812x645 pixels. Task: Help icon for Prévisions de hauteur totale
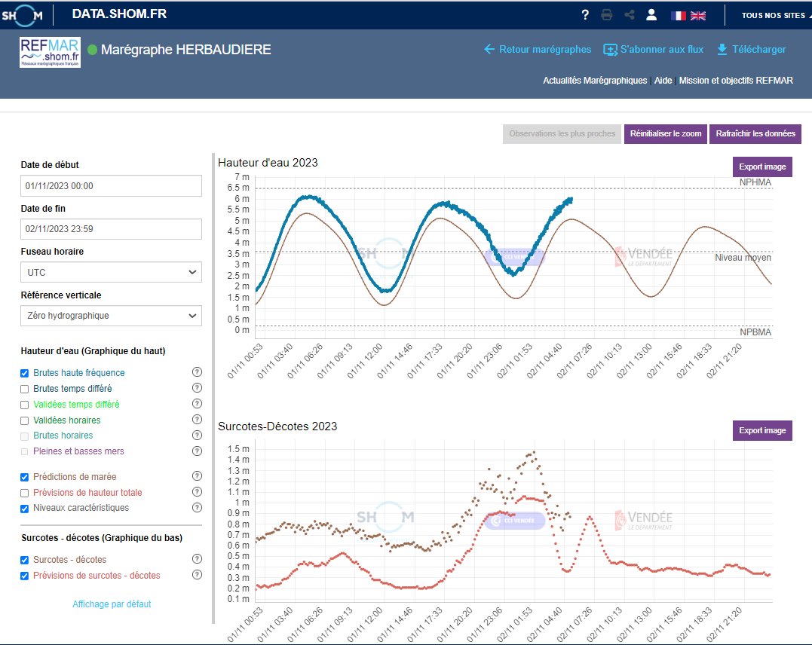coord(197,492)
